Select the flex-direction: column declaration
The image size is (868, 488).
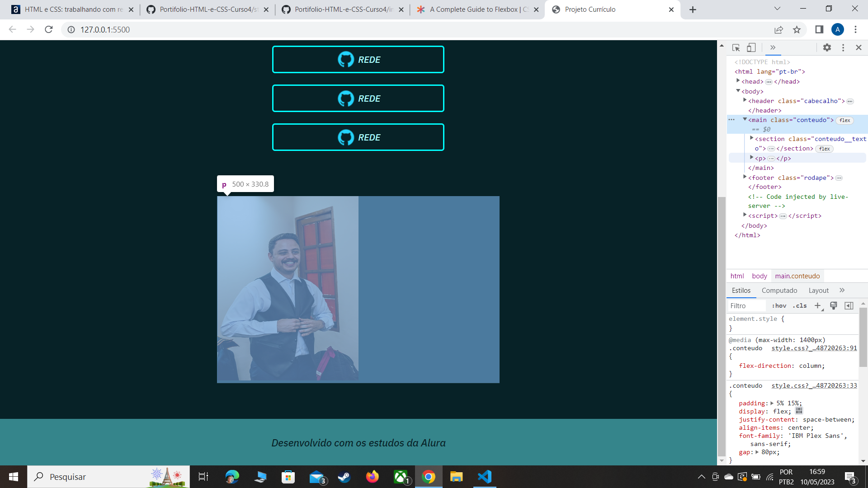tap(782, 366)
